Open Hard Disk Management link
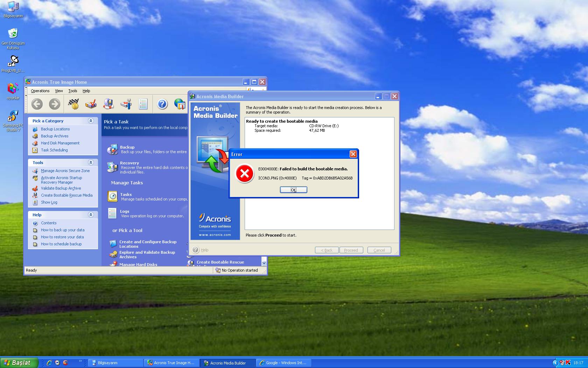Viewport: 588px width, 368px height. [60, 143]
